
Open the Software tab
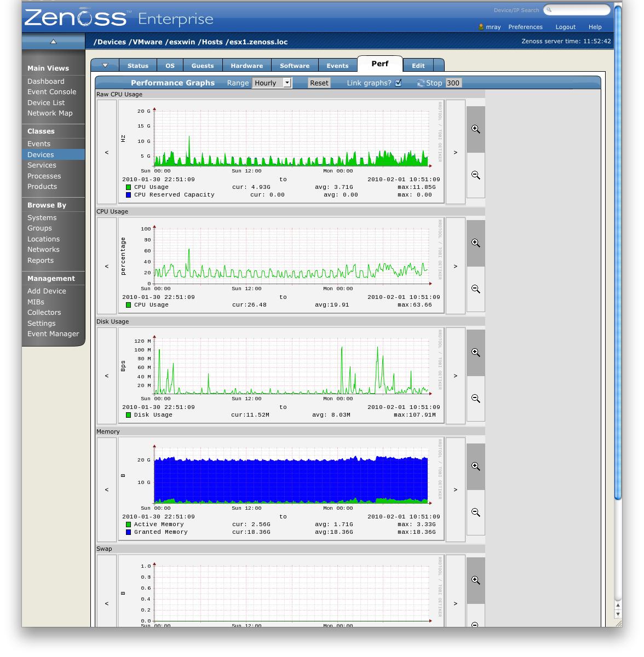click(295, 66)
